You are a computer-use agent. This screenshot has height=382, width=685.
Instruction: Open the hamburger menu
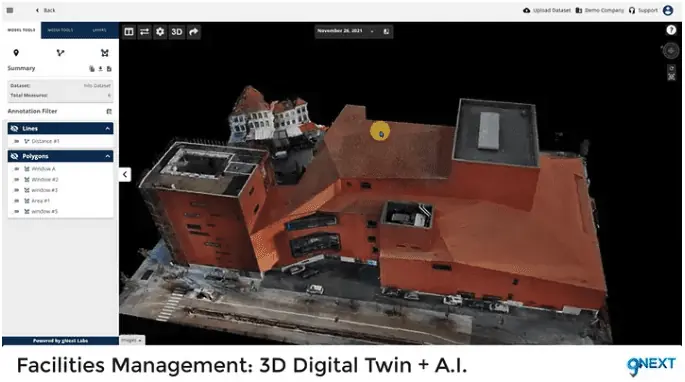click(x=10, y=10)
